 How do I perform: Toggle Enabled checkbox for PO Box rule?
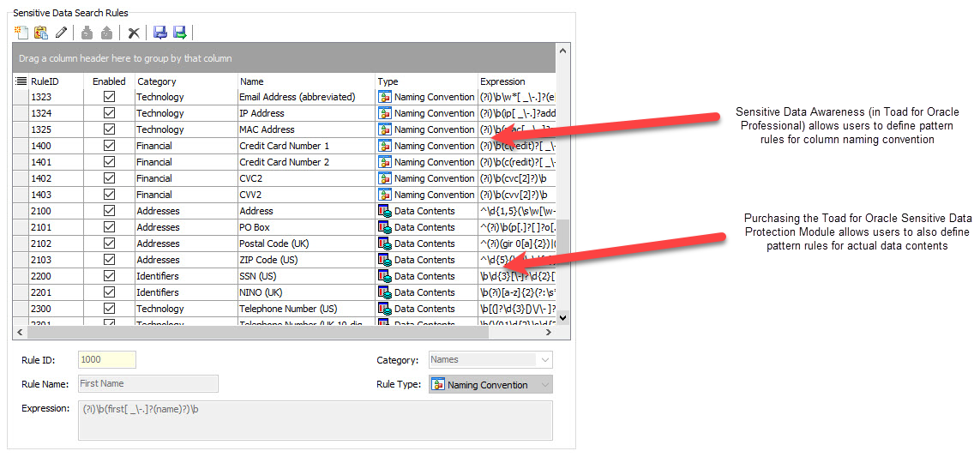pos(110,227)
